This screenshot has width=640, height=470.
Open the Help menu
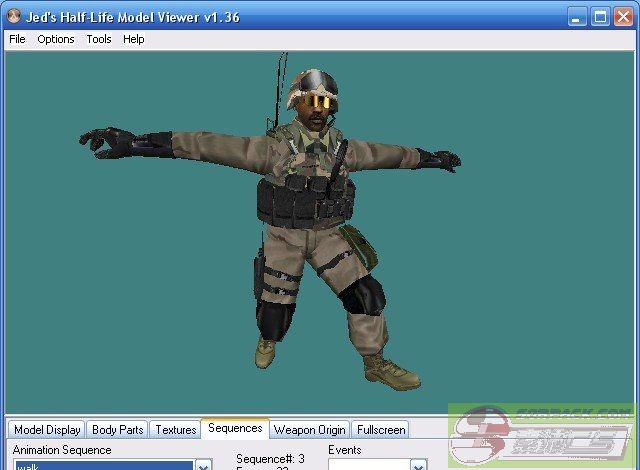click(x=134, y=39)
